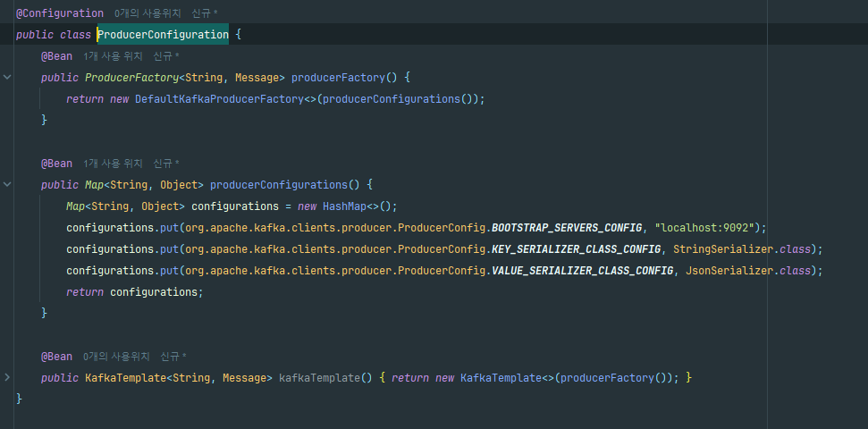Select the VALUE_SERIALIZER_CLASS_CONFIG constant

pyautogui.click(x=583, y=271)
